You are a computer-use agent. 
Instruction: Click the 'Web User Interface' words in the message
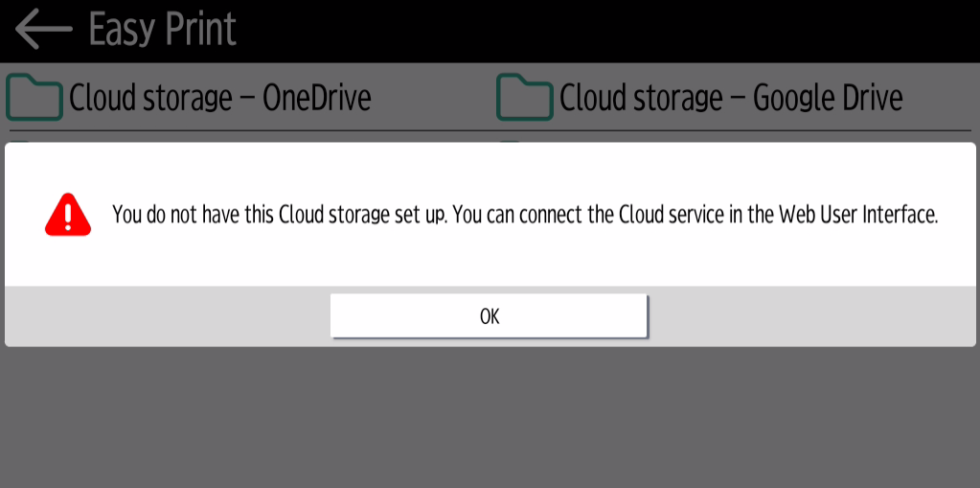click(x=856, y=215)
